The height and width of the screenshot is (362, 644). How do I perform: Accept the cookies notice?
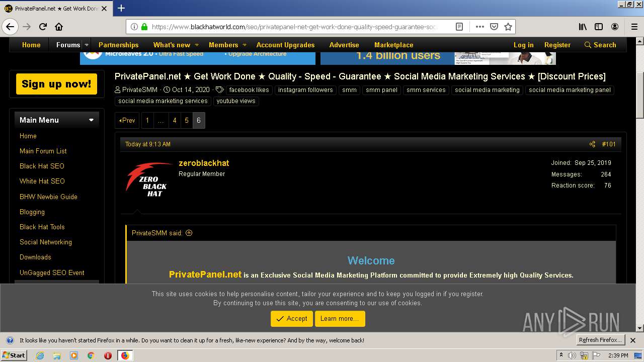pos(292,319)
